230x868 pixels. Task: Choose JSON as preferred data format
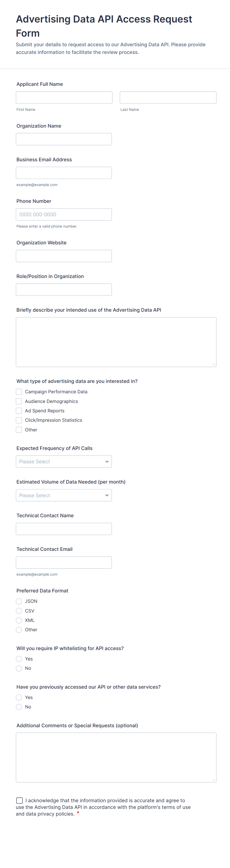(19, 602)
